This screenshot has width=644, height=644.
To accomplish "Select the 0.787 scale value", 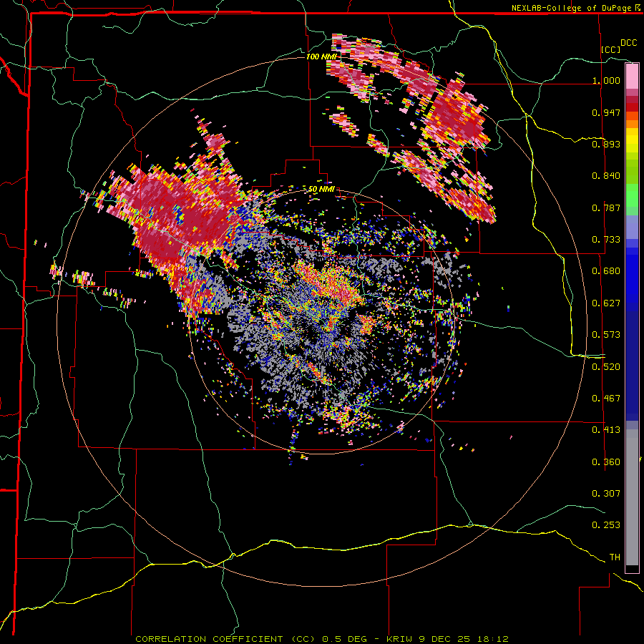I will click(x=606, y=208).
